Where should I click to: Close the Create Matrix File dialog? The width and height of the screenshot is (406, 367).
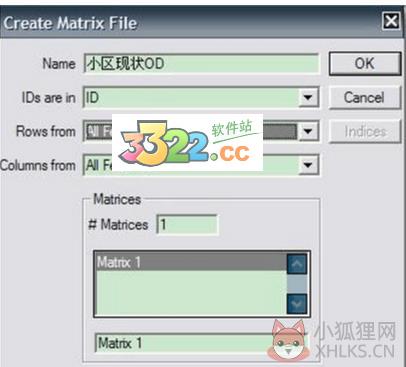coord(391,22)
